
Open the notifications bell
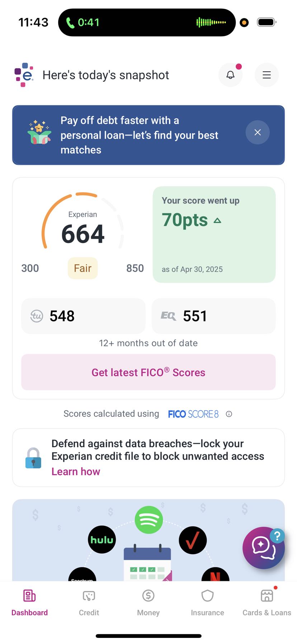click(x=230, y=75)
